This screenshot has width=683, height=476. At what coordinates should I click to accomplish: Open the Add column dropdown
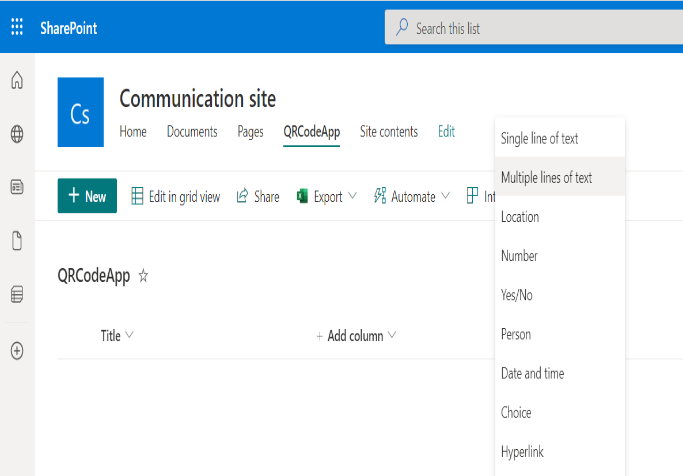357,336
